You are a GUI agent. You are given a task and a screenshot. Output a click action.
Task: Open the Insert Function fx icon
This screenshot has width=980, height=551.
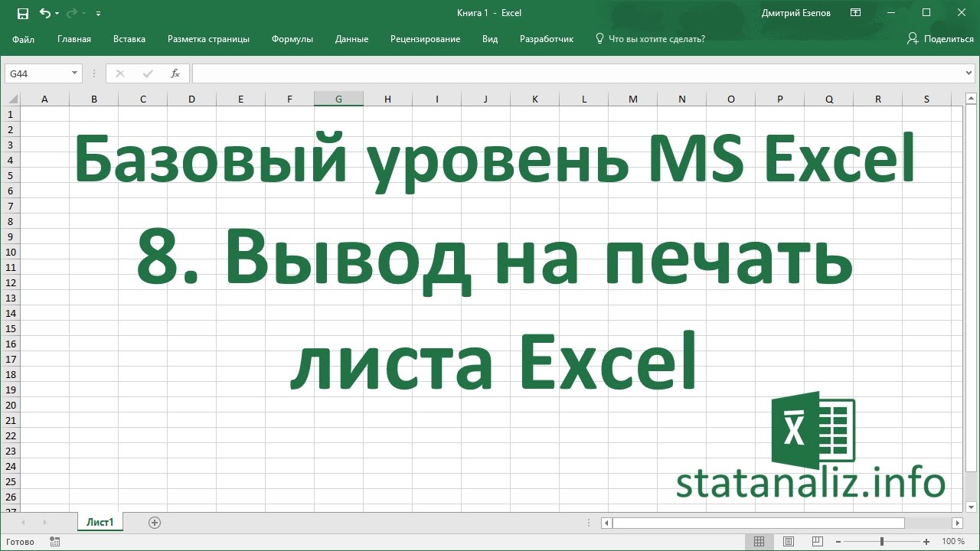click(175, 73)
